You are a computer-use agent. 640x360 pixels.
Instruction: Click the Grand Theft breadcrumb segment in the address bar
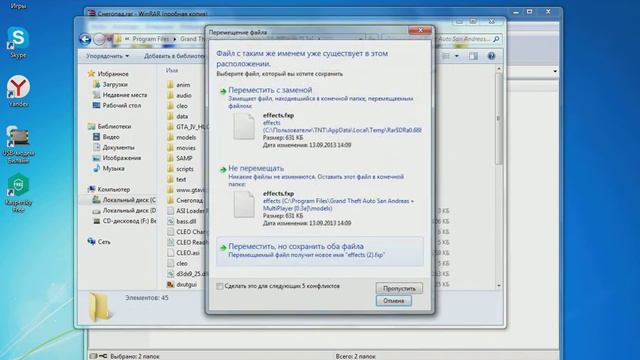click(193, 39)
